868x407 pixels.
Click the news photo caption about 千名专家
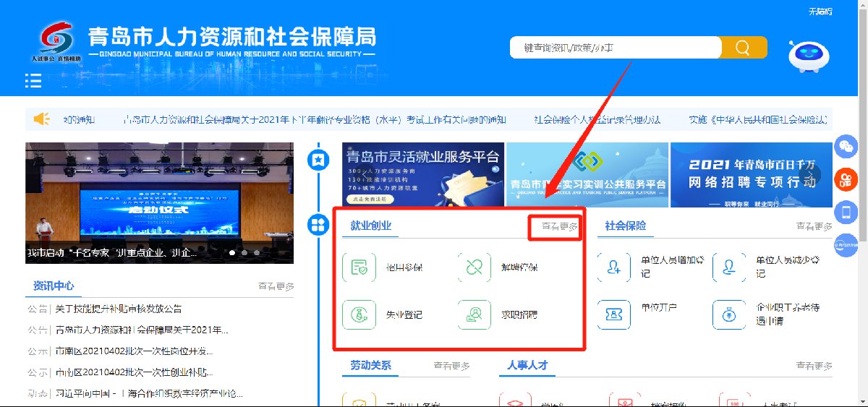(112, 253)
